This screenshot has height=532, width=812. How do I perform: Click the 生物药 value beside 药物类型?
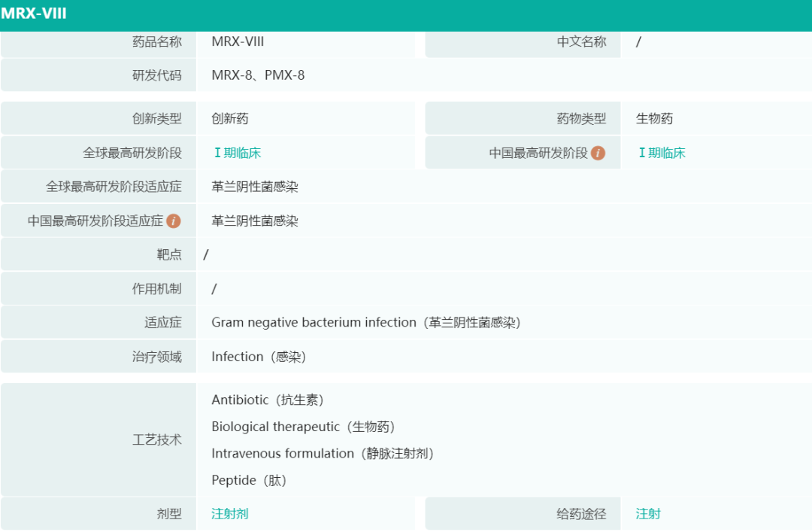pyautogui.click(x=654, y=118)
